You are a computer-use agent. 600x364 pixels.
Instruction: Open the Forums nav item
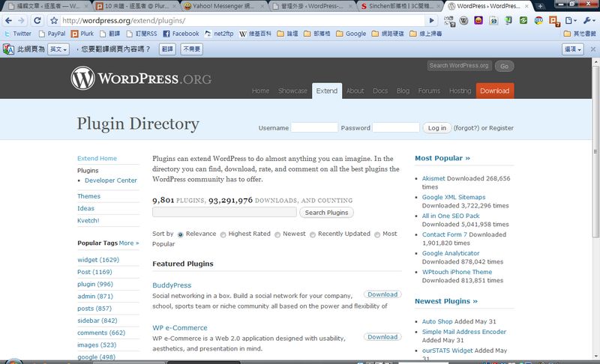click(x=429, y=91)
